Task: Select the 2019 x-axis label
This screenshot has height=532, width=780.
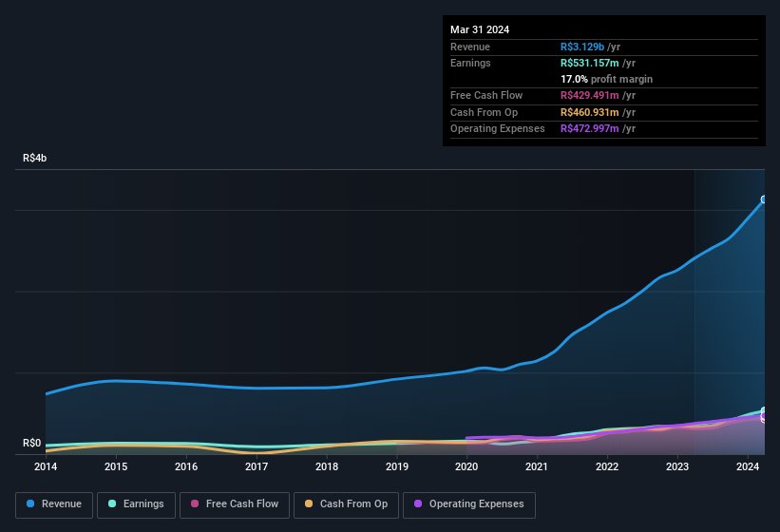Action: click(x=397, y=466)
